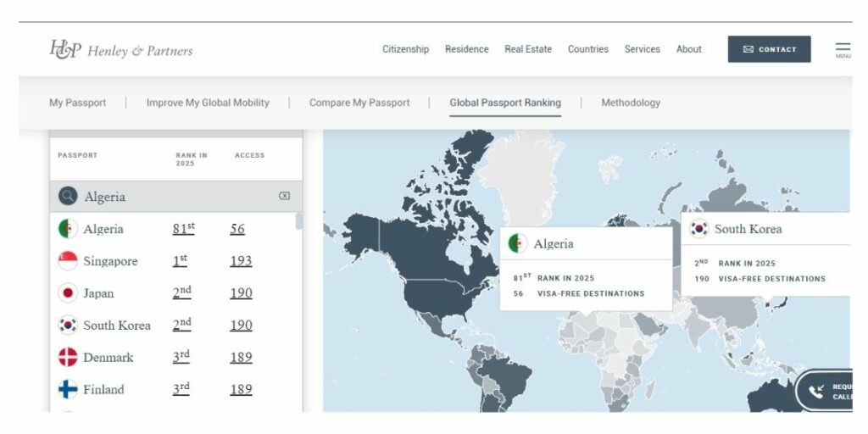Click the ACCESS column header
The height and width of the screenshot is (434, 868).
(x=250, y=156)
